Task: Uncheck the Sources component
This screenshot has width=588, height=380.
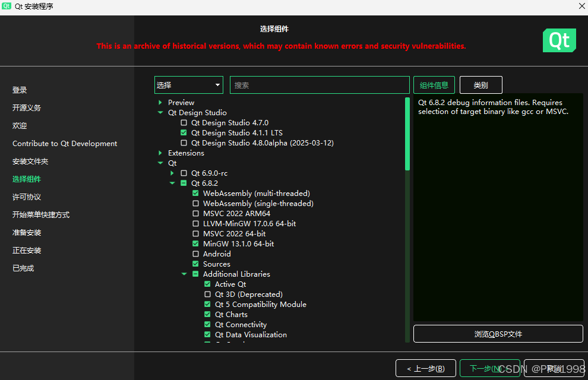Action: click(x=195, y=264)
